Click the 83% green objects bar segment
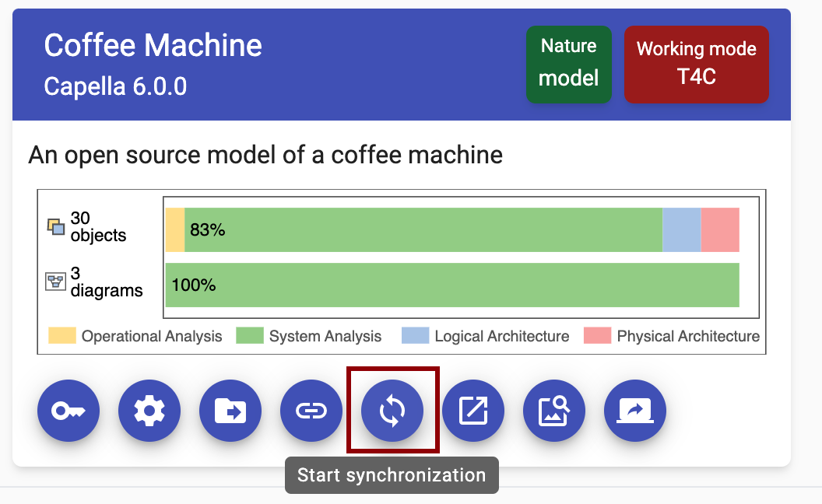Viewport: 822px width, 504px height. 423,230
